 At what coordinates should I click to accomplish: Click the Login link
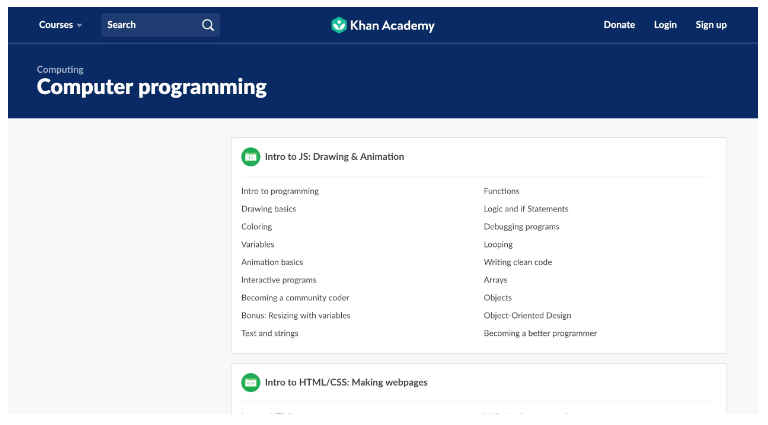point(665,25)
